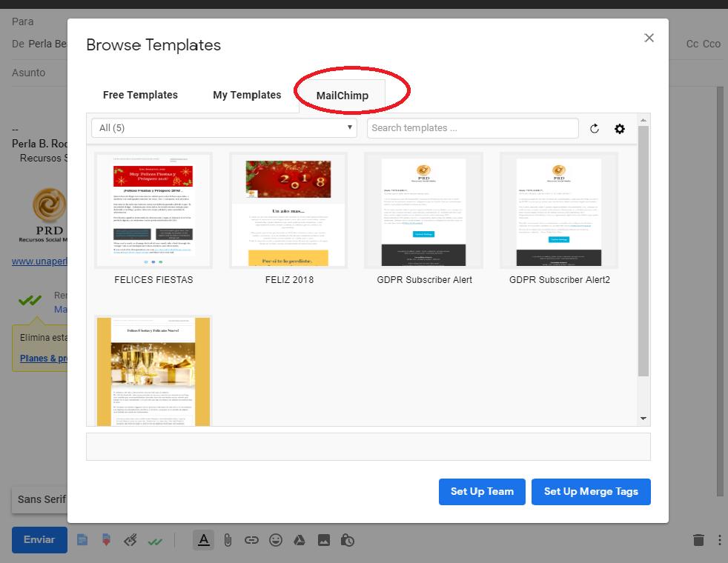Open the Insert emoji picker

click(275, 540)
